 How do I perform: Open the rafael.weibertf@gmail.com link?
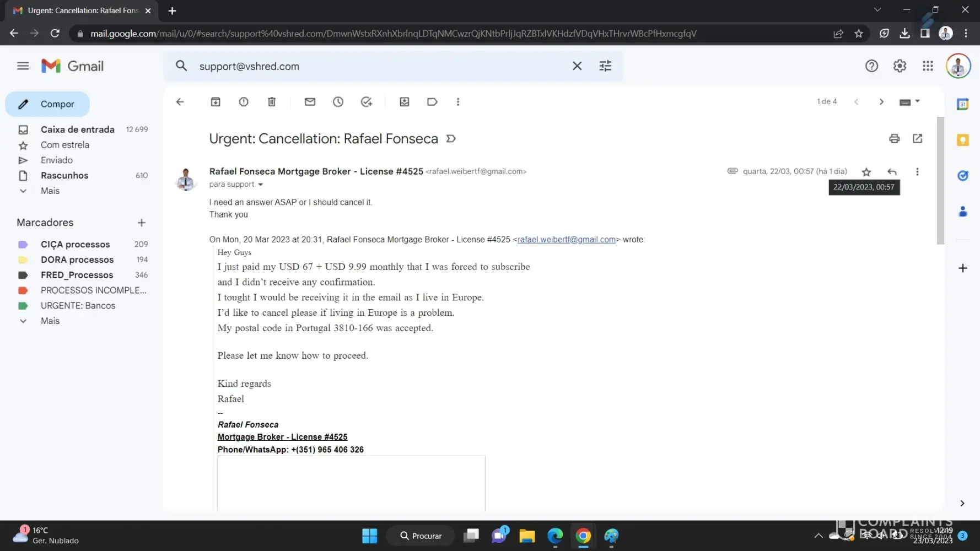(x=566, y=240)
